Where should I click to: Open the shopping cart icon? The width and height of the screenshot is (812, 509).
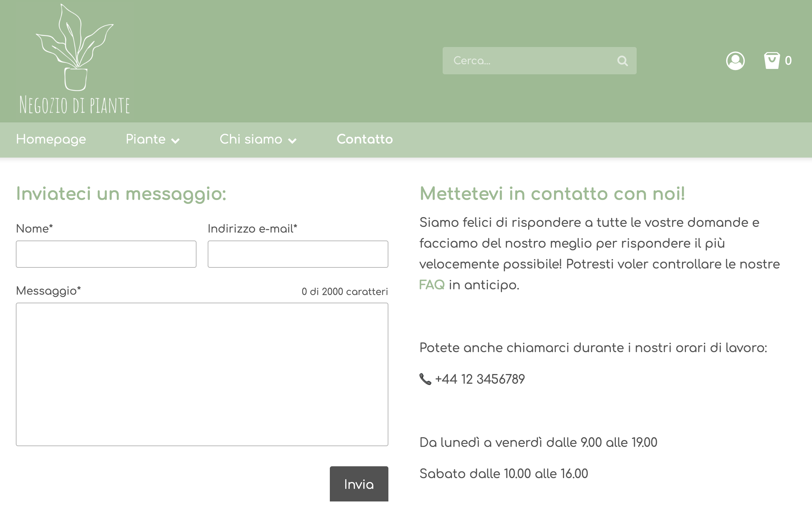click(771, 61)
